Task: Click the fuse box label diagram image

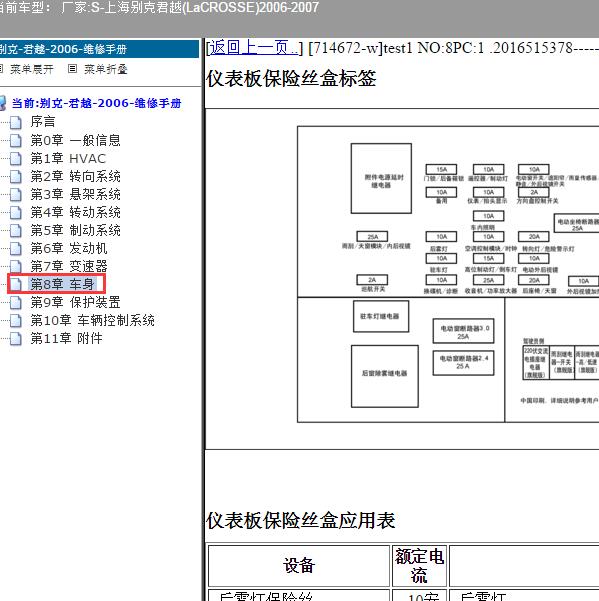Action: pos(448,274)
